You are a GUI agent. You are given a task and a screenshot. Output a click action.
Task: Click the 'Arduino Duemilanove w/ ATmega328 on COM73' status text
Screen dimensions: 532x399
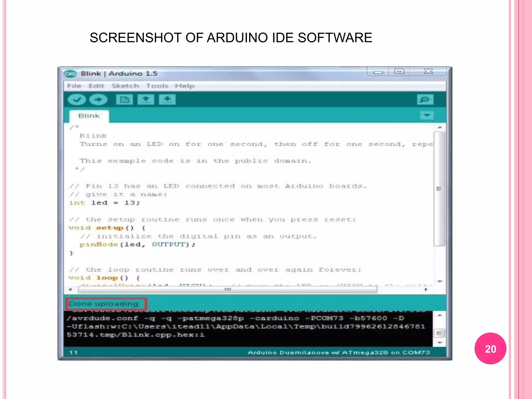click(x=339, y=353)
